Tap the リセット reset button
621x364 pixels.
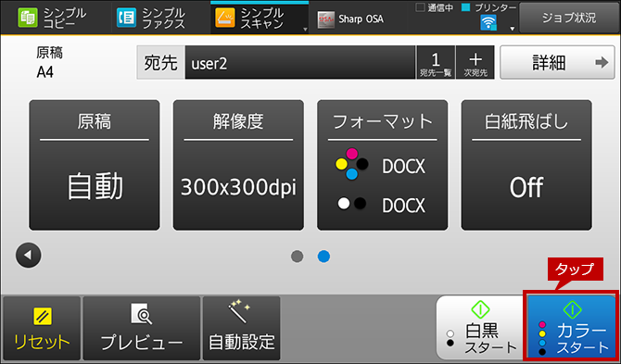pos(42,329)
